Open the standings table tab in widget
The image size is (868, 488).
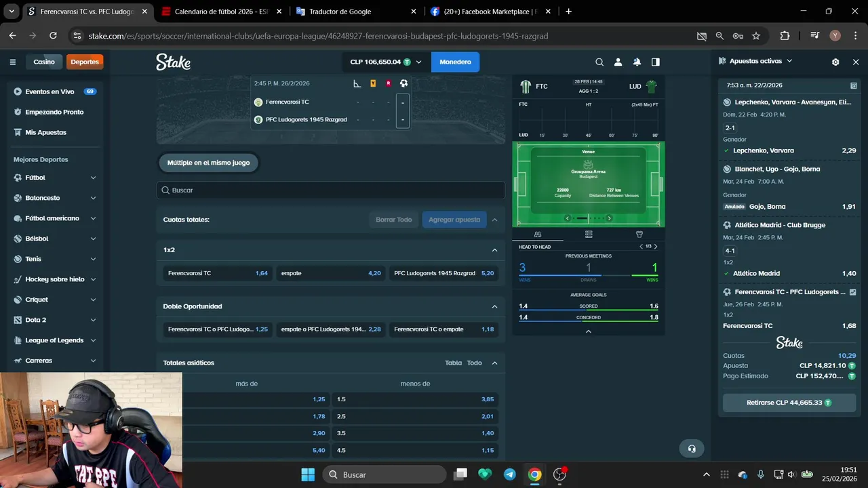click(x=589, y=235)
